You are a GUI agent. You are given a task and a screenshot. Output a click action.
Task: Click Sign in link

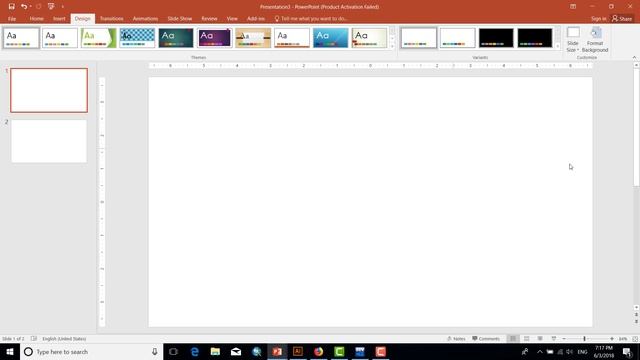(x=598, y=19)
